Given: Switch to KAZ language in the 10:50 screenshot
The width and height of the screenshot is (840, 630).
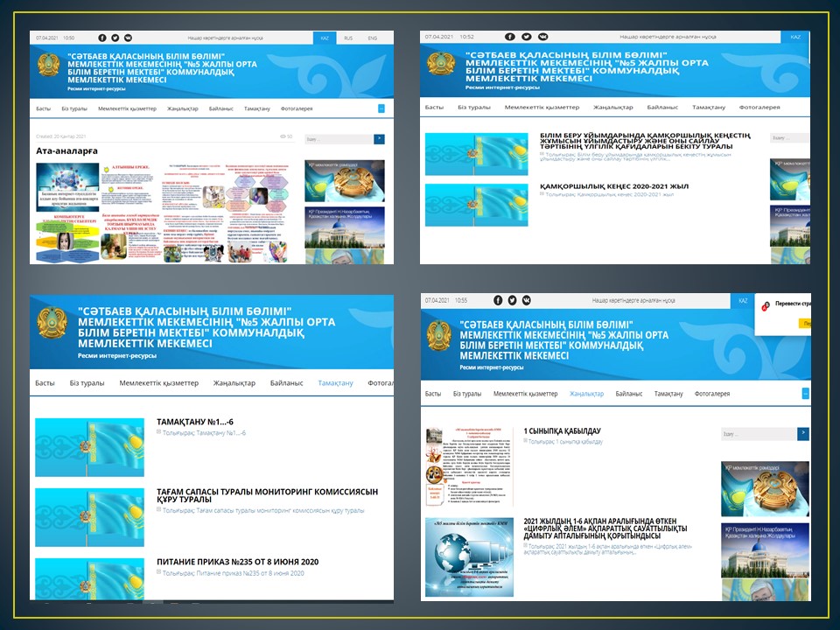Looking at the screenshot, I should 325,38.
